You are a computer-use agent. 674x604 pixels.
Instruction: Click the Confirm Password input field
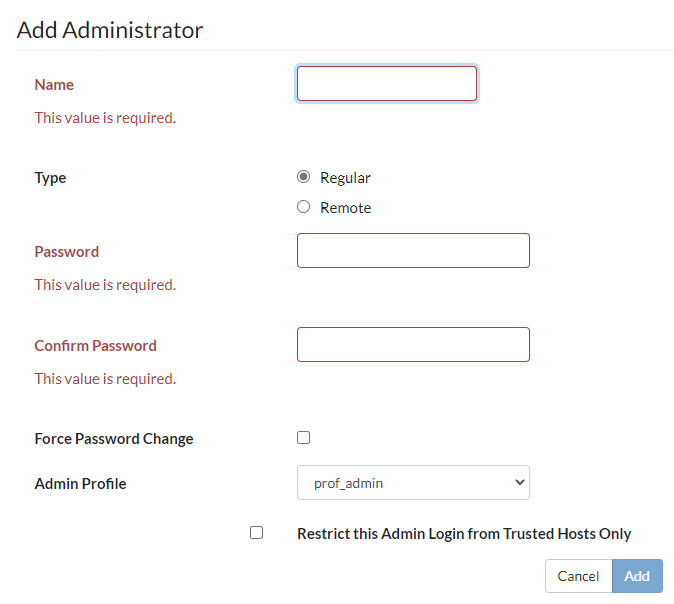pyautogui.click(x=413, y=345)
